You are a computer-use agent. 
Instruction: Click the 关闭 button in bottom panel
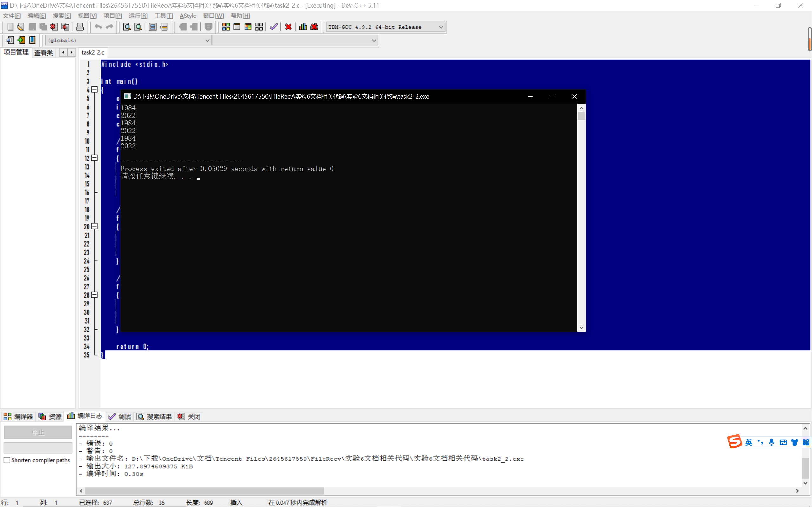pyautogui.click(x=189, y=416)
